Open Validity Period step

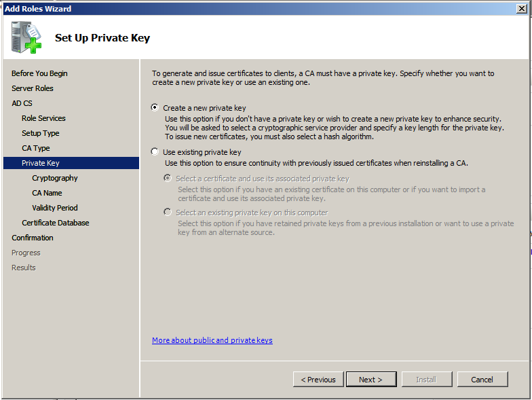(55, 208)
